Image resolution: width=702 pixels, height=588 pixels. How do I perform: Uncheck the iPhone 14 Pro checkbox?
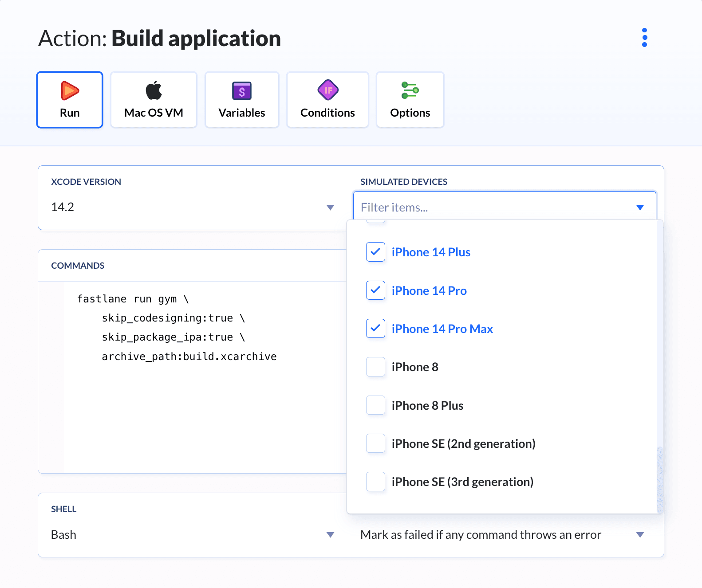click(x=375, y=290)
